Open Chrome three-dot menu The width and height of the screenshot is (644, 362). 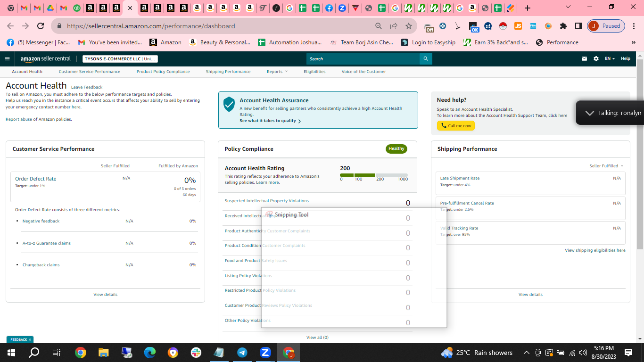[x=635, y=26]
